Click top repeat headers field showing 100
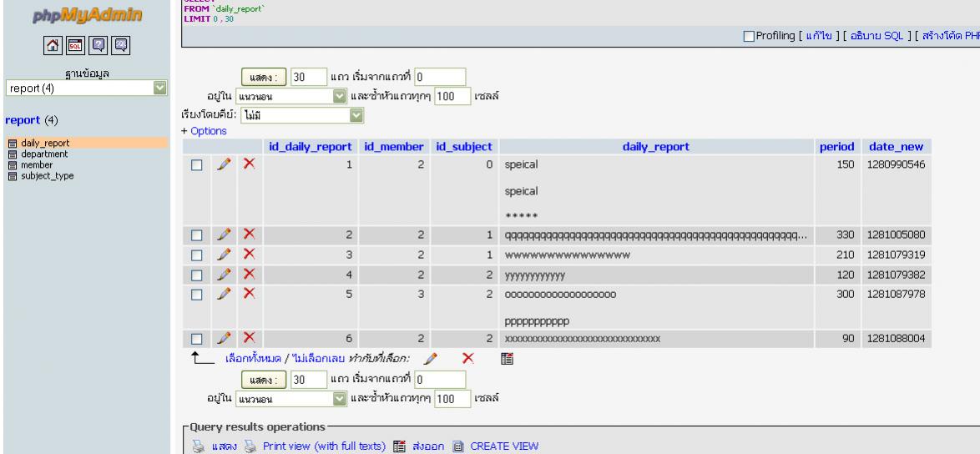This screenshot has width=980, height=454. pos(452,97)
